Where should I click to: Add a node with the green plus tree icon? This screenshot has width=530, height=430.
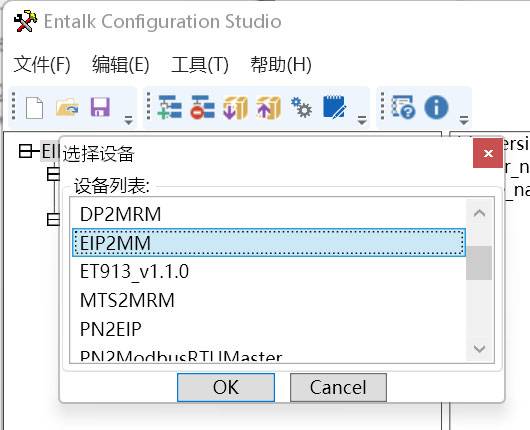click(169, 107)
